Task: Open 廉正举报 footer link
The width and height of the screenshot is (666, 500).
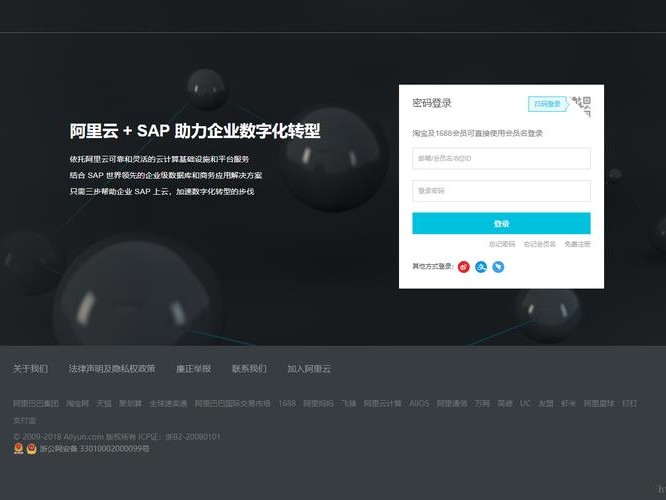Action: [194, 369]
